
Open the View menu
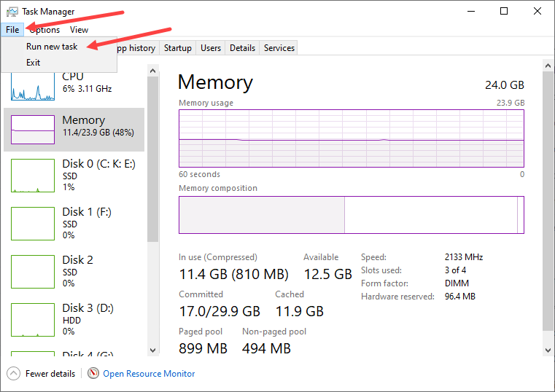tap(79, 30)
